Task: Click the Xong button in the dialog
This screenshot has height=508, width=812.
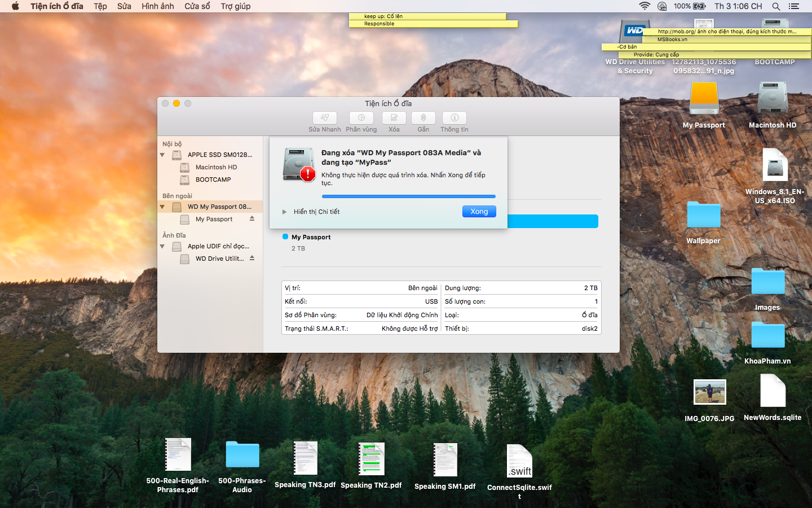Action: point(479,211)
